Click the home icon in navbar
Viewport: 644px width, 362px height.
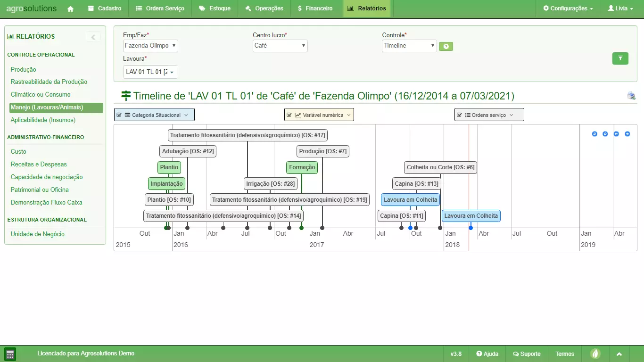pyautogui.click(x=71, y=8)
